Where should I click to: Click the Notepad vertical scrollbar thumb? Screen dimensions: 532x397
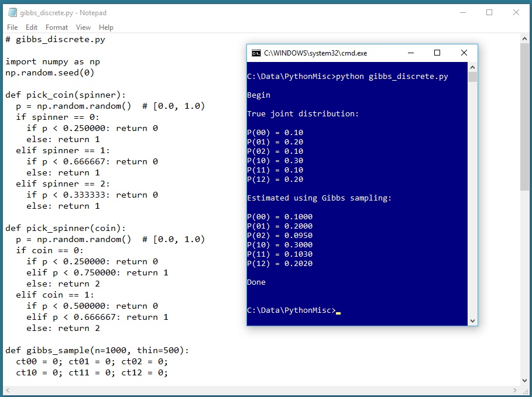tap(525, 117)
